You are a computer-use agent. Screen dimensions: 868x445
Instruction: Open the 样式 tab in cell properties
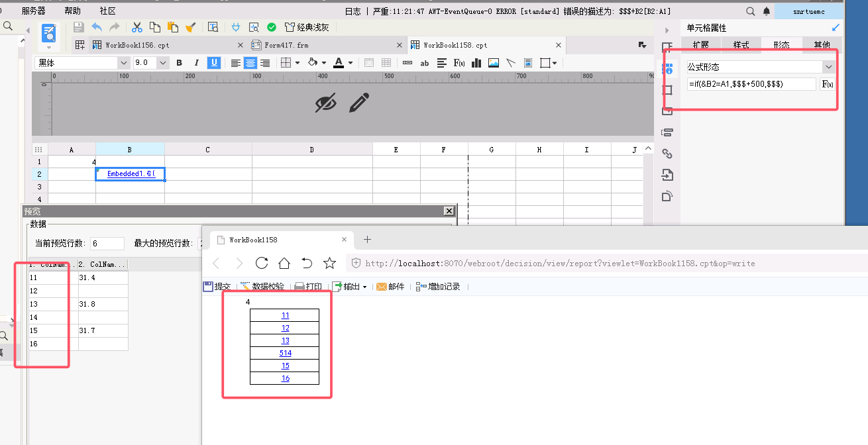tap(741, 45)
